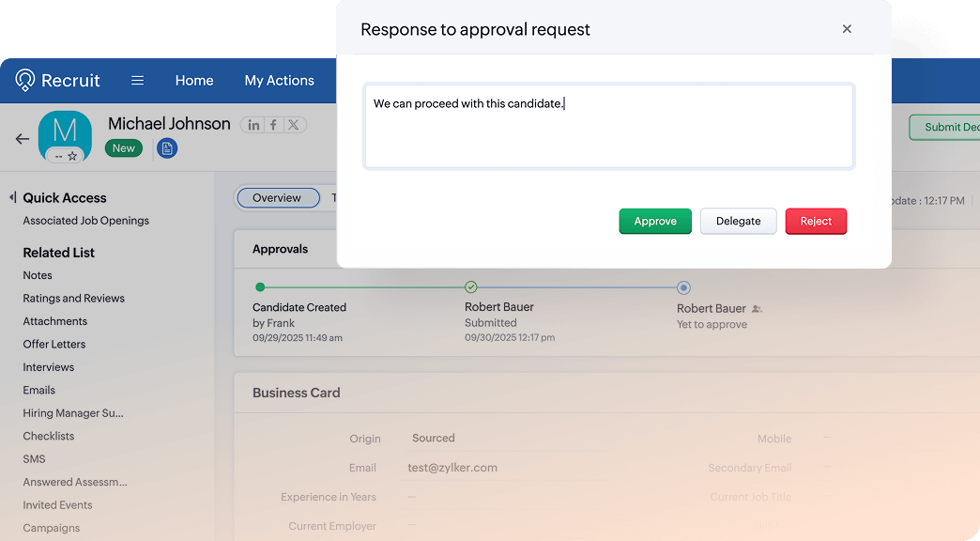Open the Facebook profile icon
Image resolution: width=980 pixels, height=541 pixels.
coord(272,124)
